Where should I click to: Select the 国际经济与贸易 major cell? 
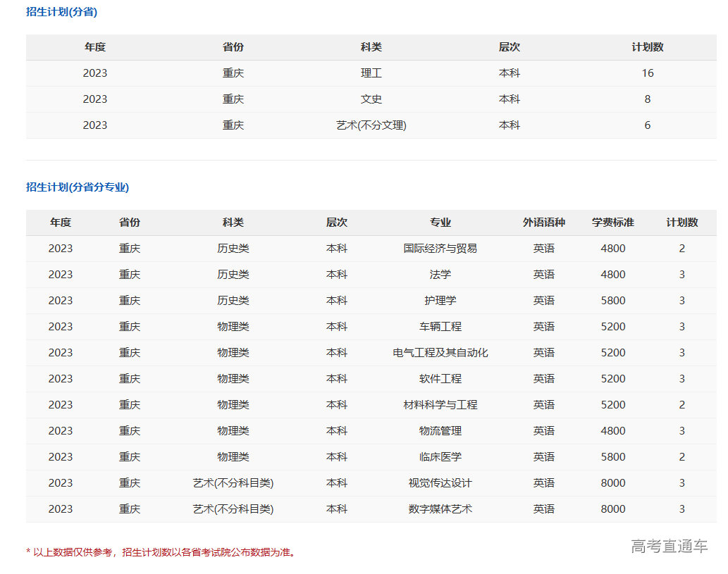tap(439, 248)
